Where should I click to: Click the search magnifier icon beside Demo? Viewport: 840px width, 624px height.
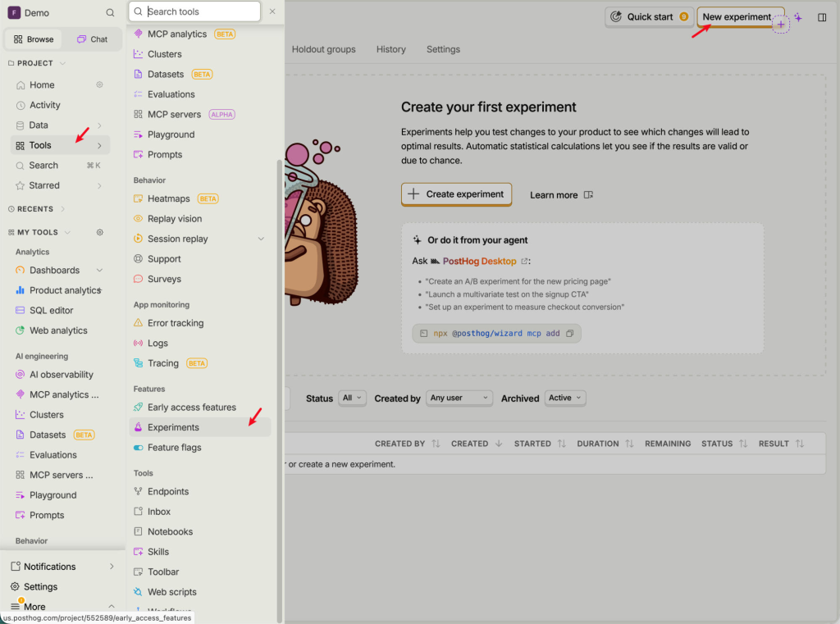(x=110, y=13)
